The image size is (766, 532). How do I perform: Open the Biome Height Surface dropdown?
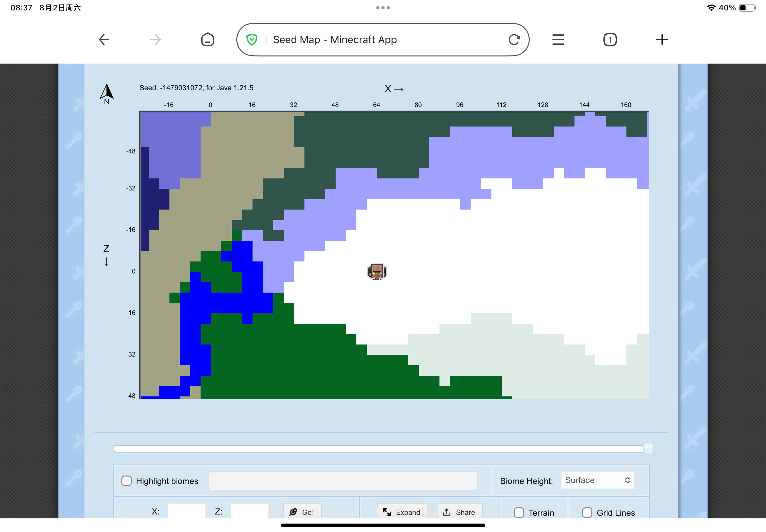click(x=598, y=480)
